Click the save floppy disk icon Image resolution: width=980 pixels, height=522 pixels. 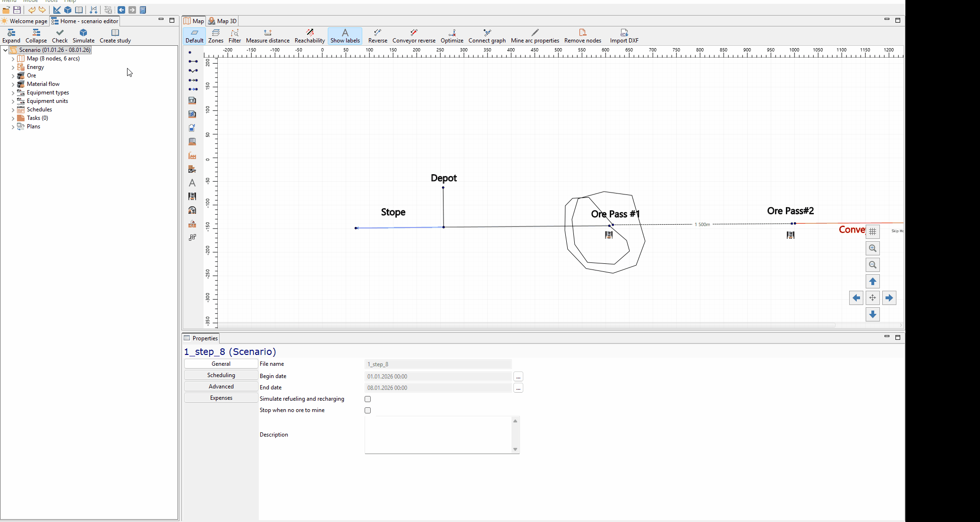(x=17, y=10)
